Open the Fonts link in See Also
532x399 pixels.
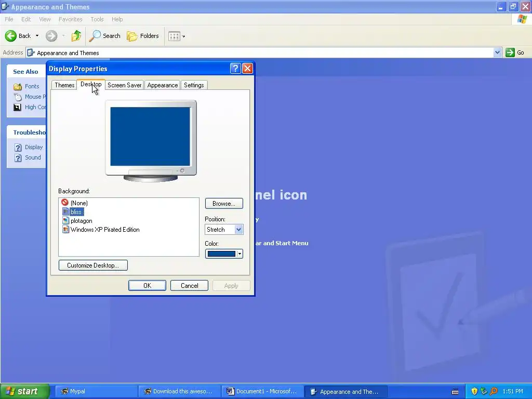click(x=32, y=86)
